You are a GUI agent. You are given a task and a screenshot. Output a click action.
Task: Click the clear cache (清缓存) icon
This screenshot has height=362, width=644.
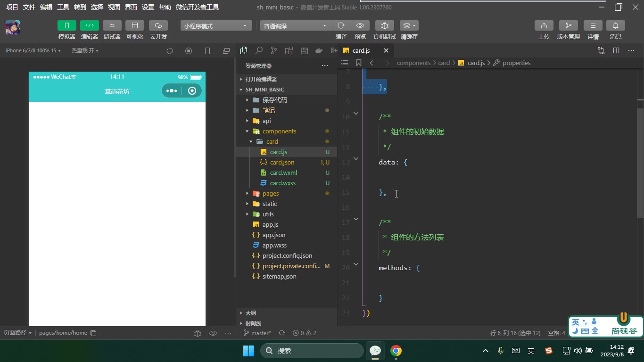click(409, 25)
